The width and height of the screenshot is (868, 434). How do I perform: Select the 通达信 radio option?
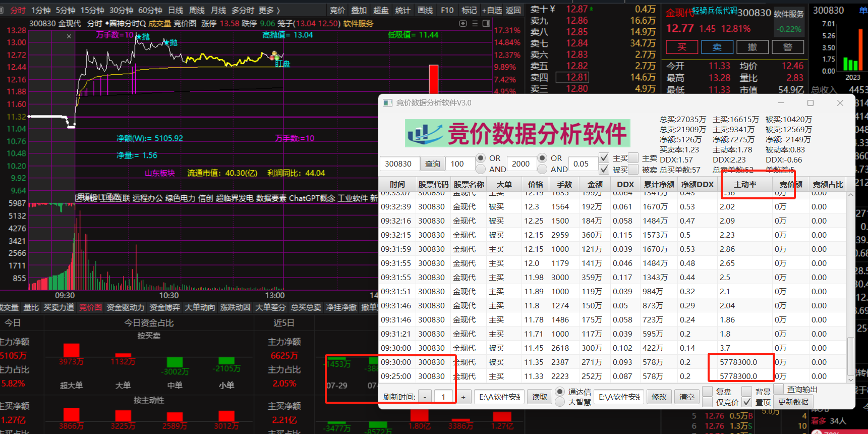(x=560, y=392)
